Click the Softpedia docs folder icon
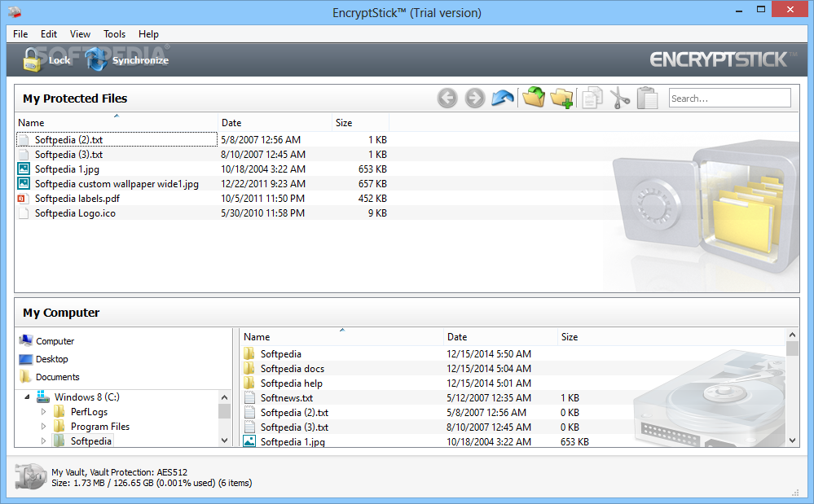The height and width of the screenshot is (504, 814). (x=249, y=368)
